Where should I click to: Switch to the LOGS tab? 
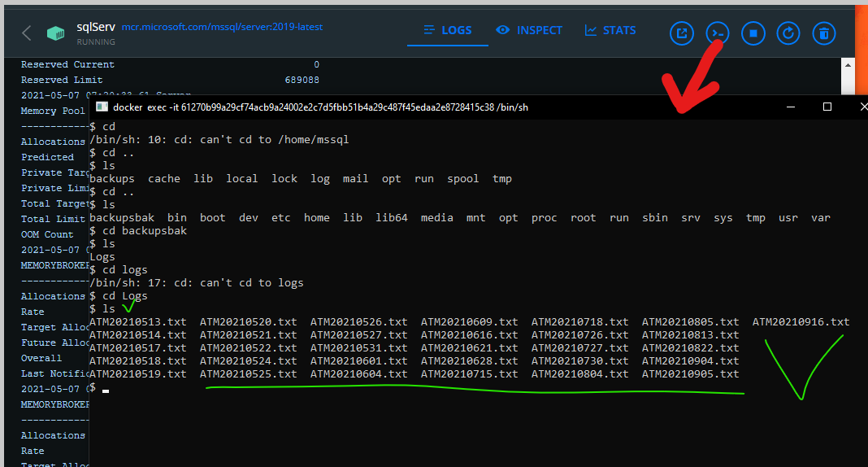447,30
